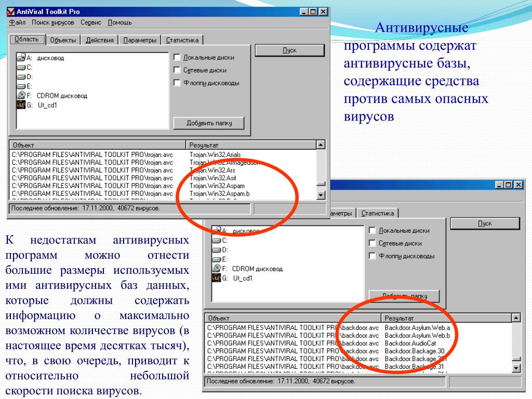Switch to the Область tab
Image resolution: width=532 pixels, height=399 pixels.
[x=27, y=39]
